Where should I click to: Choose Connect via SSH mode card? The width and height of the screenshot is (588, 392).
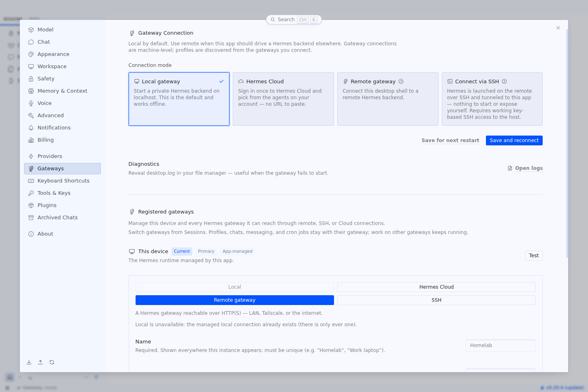click(x=492, y=99)
